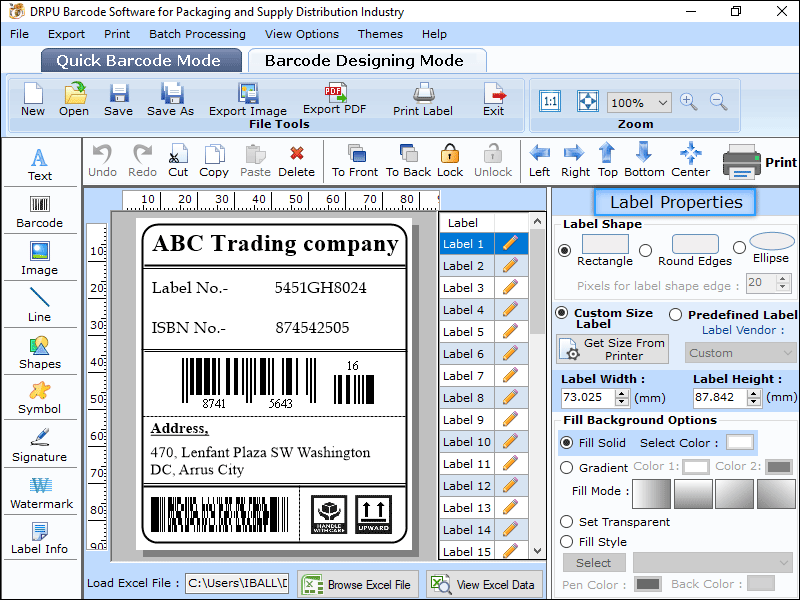
Task: Select the Watermark tool
Action: (41, 493)
